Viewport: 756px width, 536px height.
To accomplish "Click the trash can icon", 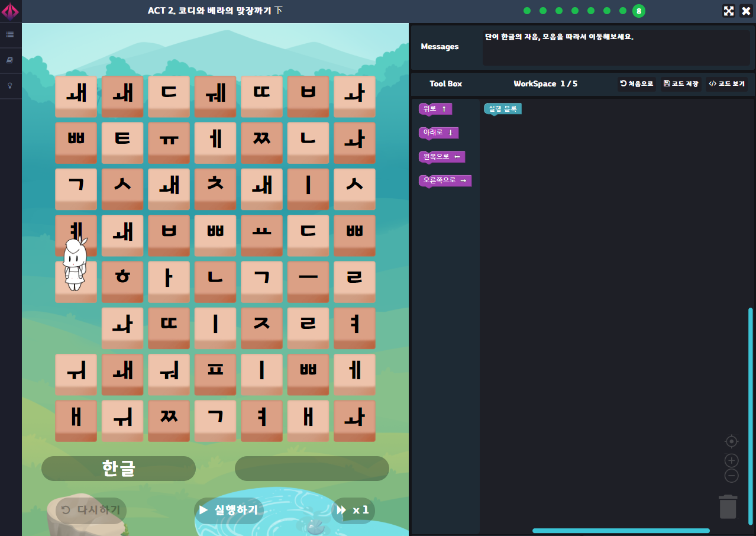I will coord(728,507).
